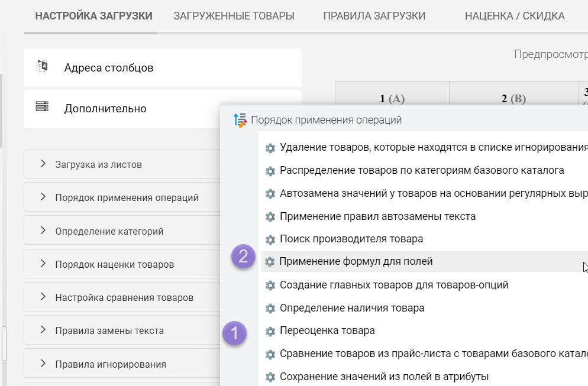Screen dimensions: 588x386
Task: Select Создание главных товаров для товаров-опций
Action: 394,285
